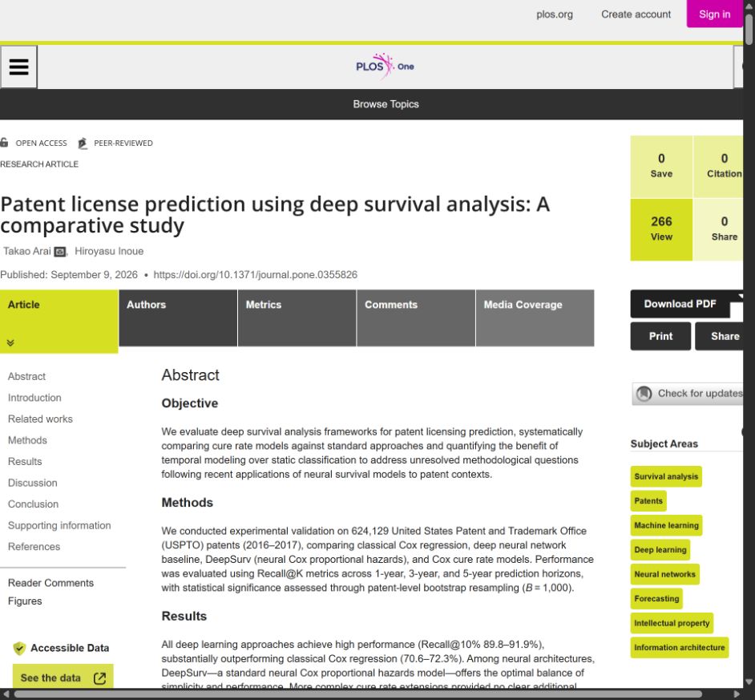Click author name Takao Arai
This screenshot has width=755, height=700.
(27, 251)
